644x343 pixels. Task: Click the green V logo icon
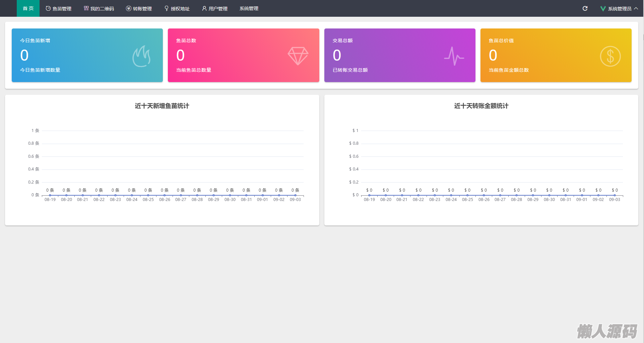point(603,9)
